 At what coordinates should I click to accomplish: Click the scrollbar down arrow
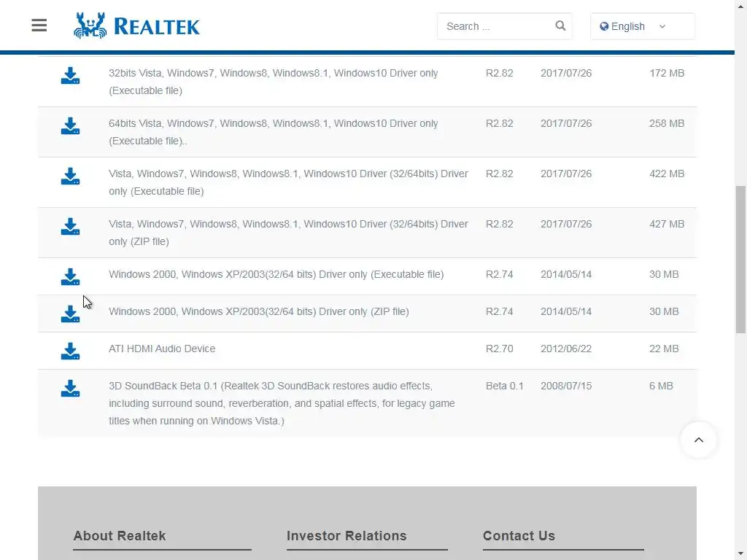[740, 555]
